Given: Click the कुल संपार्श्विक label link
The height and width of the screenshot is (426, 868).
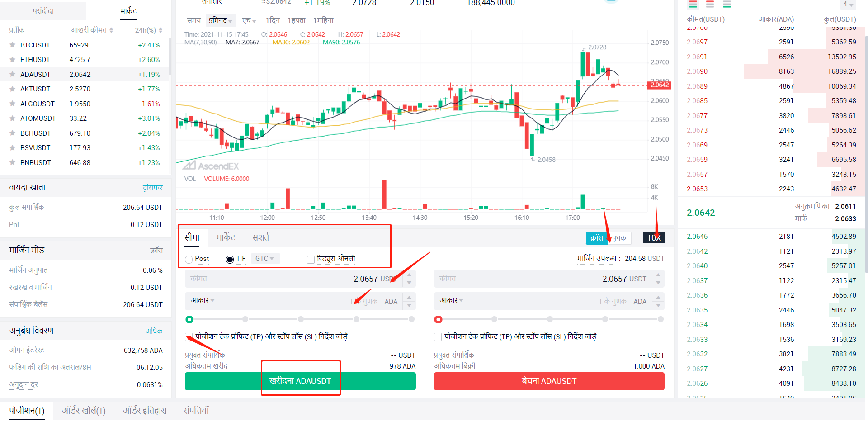Looking at the screenshot, I should point(27,207).
